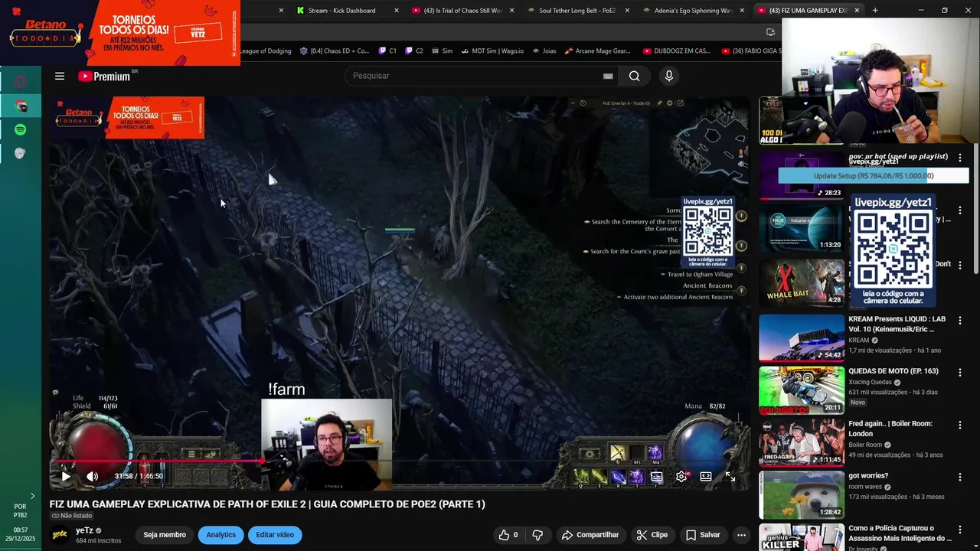Open the yeTz channel name link
This screenshot has height=551, width=980.
pyautogui.click(x=84, y=530)
